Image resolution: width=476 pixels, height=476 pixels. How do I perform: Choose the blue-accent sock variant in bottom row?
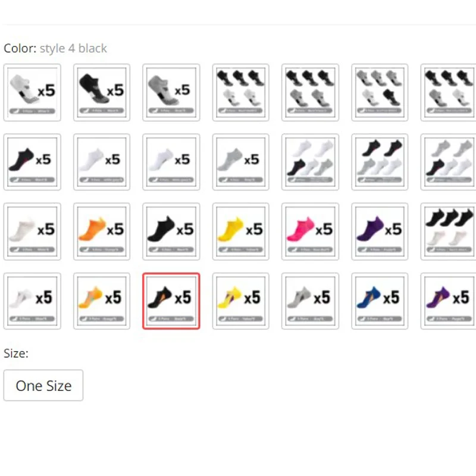tap(379, 300)
